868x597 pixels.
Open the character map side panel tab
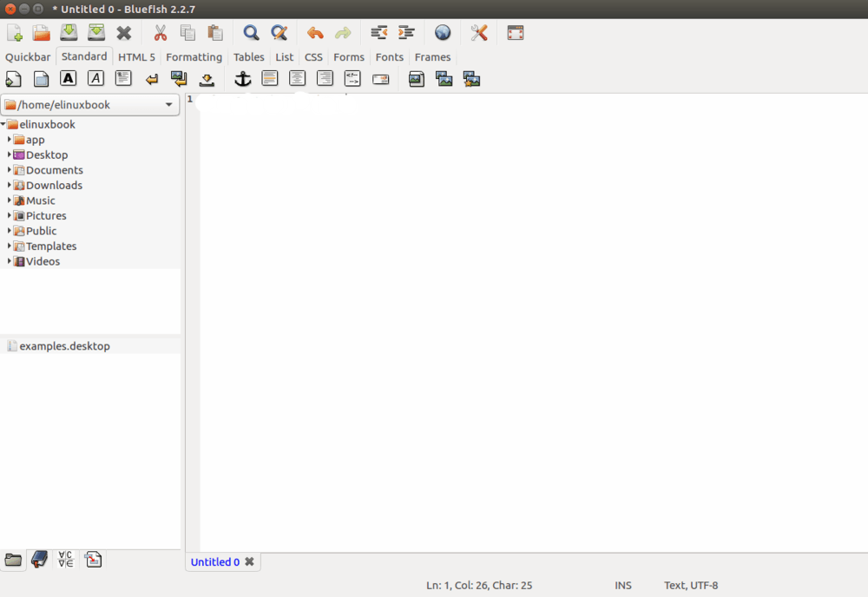66,560
